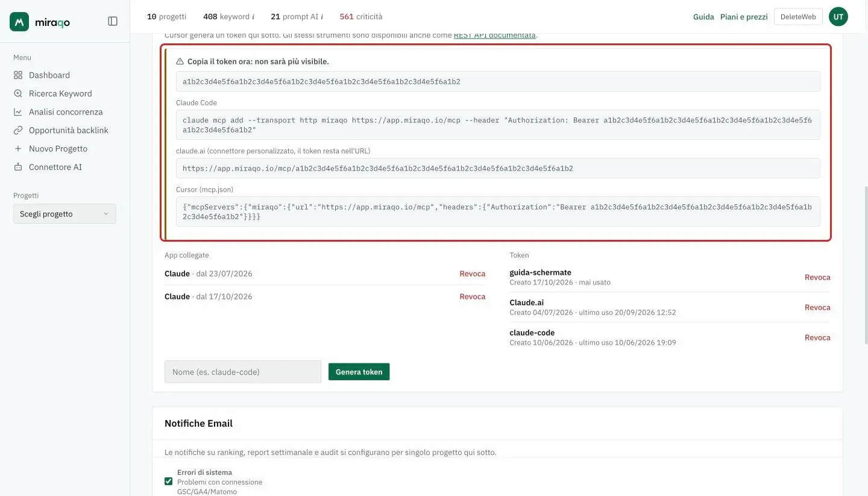Click the info icon next to prompt AI

322,17
